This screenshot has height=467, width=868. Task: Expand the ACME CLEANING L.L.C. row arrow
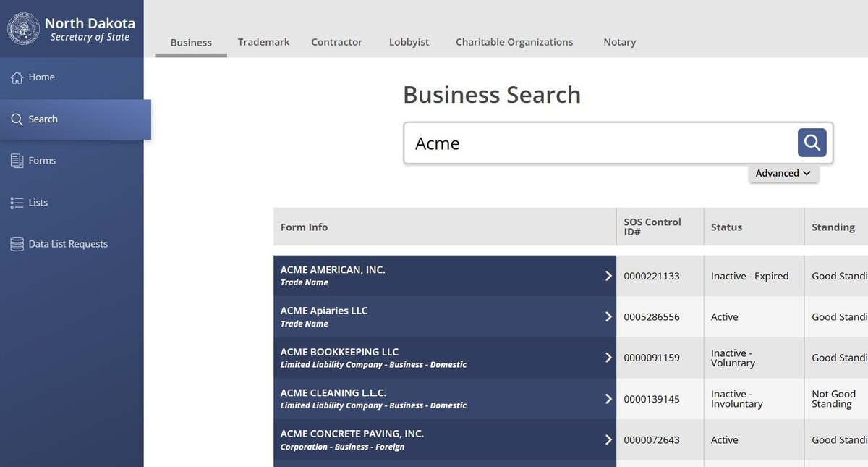pyautogui.click(x=608, y=399)
